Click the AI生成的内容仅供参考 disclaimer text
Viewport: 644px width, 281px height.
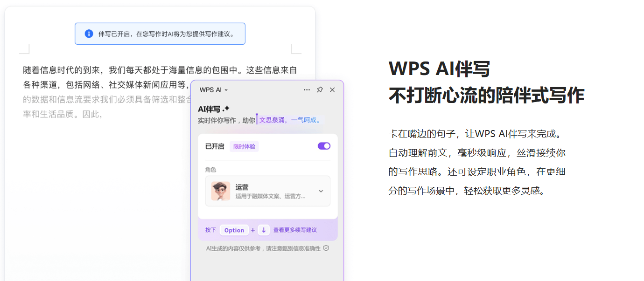pyautogui.click(x=263, y=248)
